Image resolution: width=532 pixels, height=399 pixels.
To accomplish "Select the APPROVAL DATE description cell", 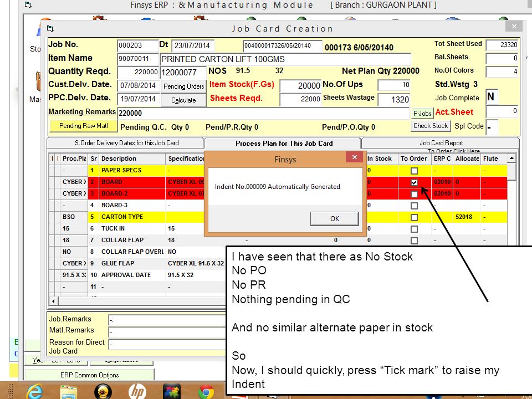I will click(x=132, y=275).
